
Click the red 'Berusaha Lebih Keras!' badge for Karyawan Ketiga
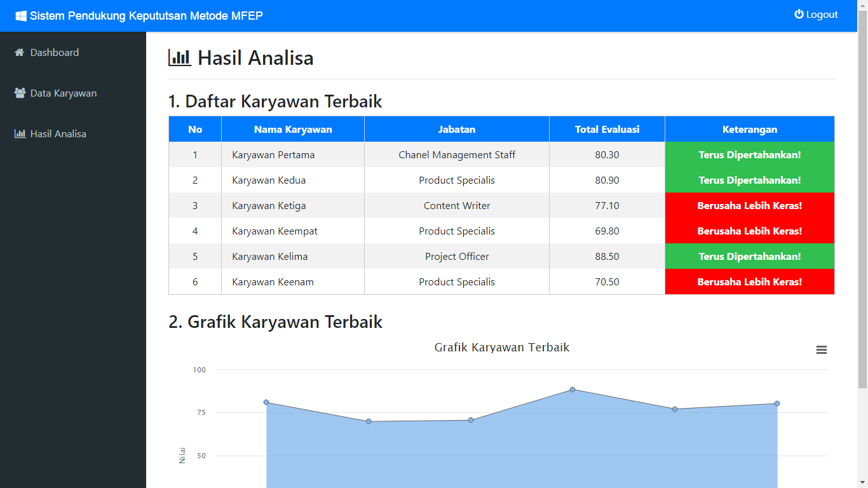click(750, 205)
